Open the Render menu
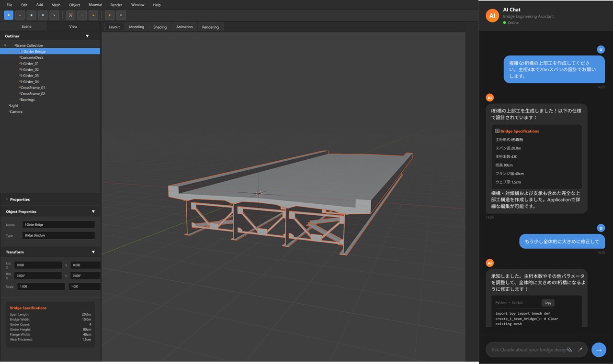The image size is (613, 364). [x=116, y=5]
